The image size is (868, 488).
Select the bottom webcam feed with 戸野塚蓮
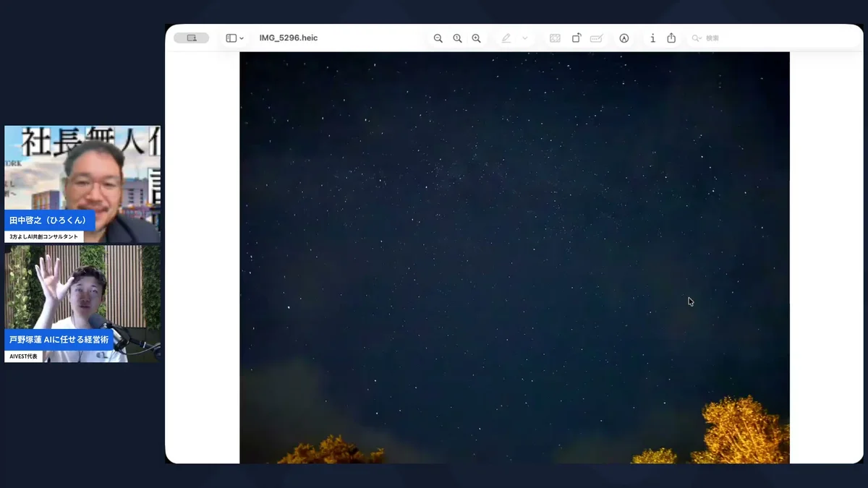[82, 304]
